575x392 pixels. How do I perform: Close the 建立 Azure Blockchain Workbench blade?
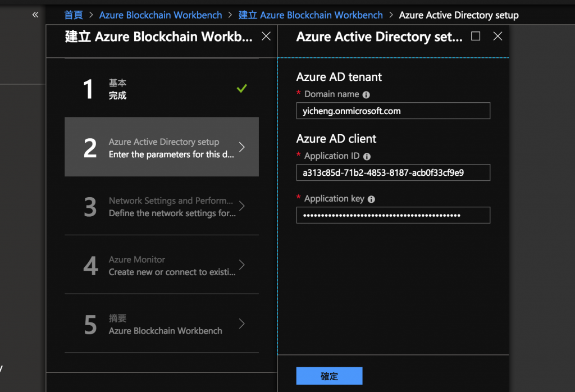[x=266, y=37]
